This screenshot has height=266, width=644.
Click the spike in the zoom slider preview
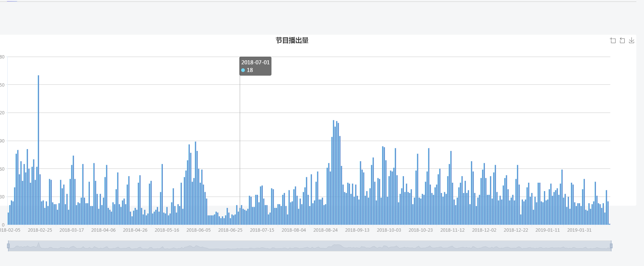click(x=39, y=244)
